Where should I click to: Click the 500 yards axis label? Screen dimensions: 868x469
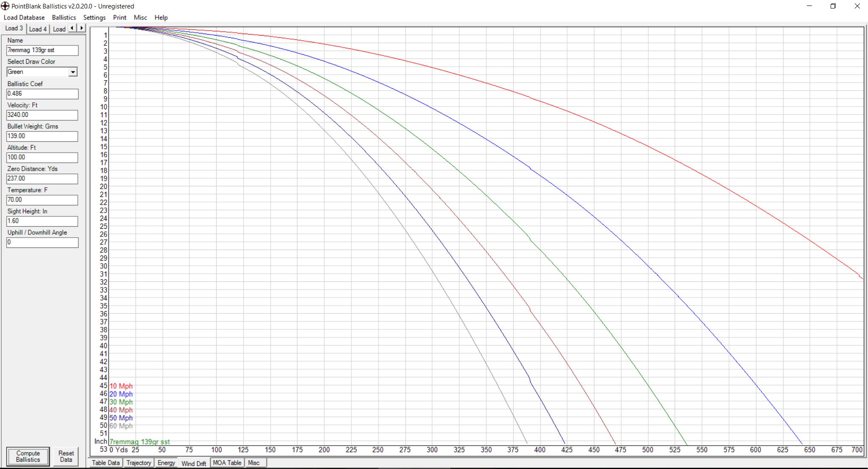tap(647, 450)
